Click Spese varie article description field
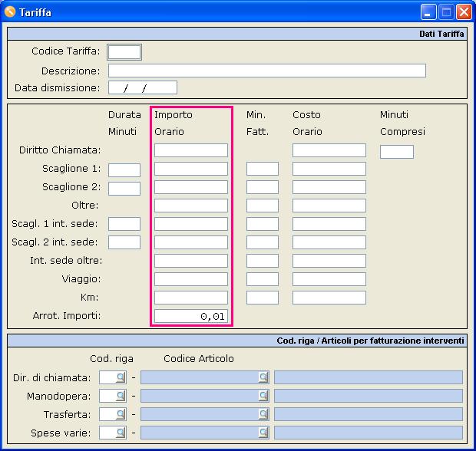Screen dimensions: 476x451 (369, 433)
